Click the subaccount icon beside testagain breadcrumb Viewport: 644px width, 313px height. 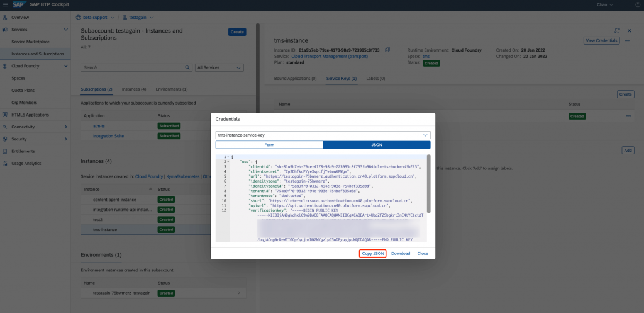pos(125,17)
